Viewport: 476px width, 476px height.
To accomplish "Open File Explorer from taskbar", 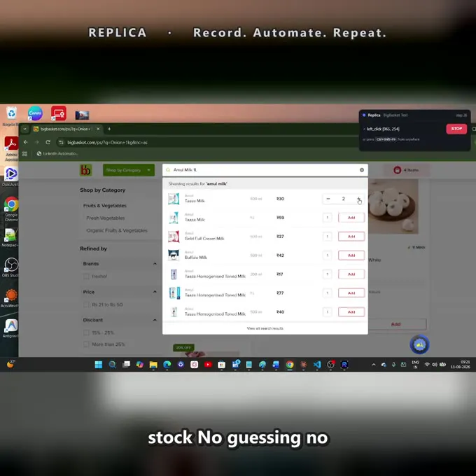I will pos(153,365).
